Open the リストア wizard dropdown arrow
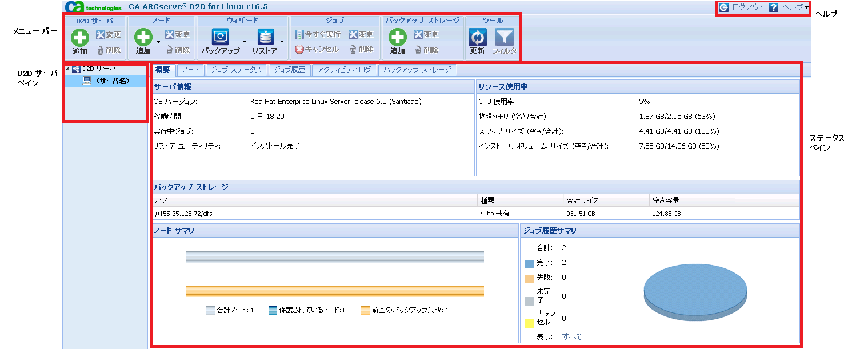The height and width of the screenshot is (349, 868). click(x=282, y=42)
